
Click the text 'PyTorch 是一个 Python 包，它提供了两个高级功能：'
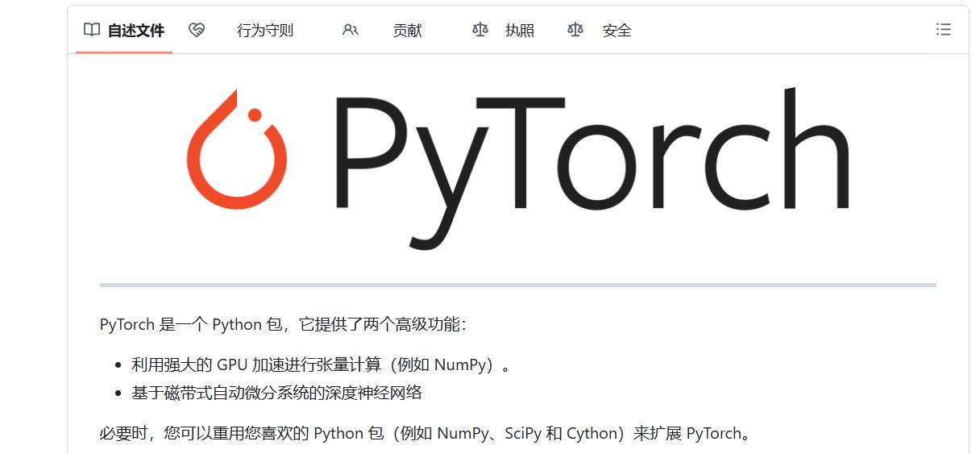283,325
